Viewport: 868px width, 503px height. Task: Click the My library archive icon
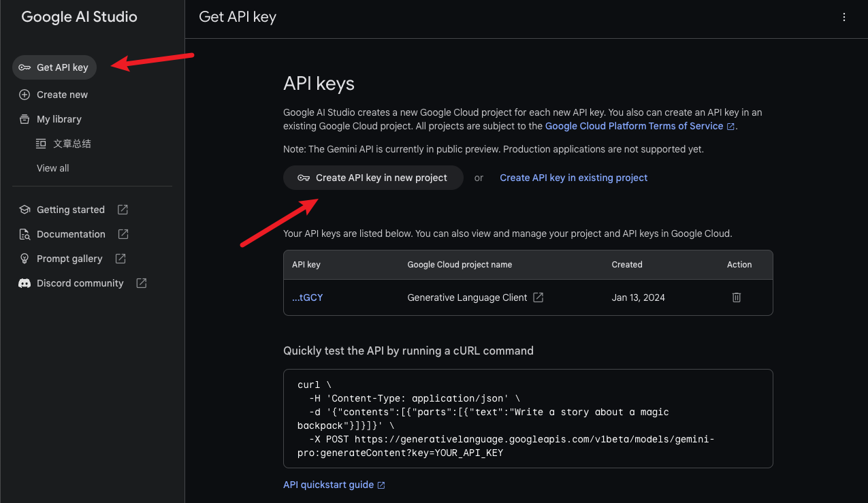coord(25,119)
